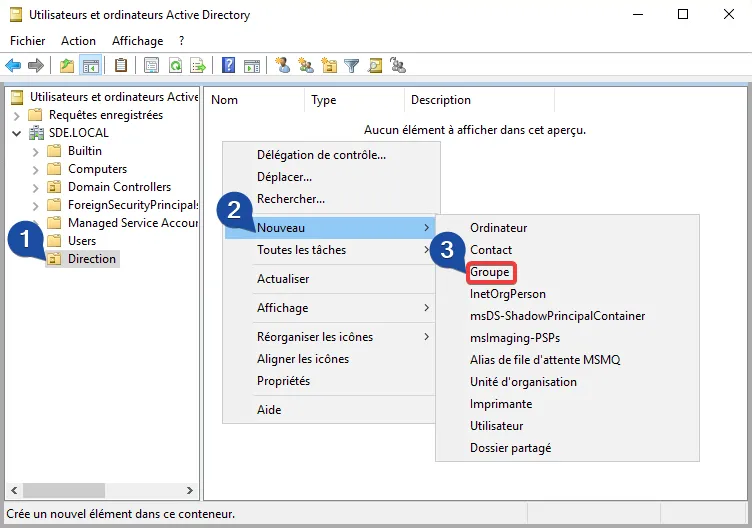Click the Up one level folder icon

point(66,66)
